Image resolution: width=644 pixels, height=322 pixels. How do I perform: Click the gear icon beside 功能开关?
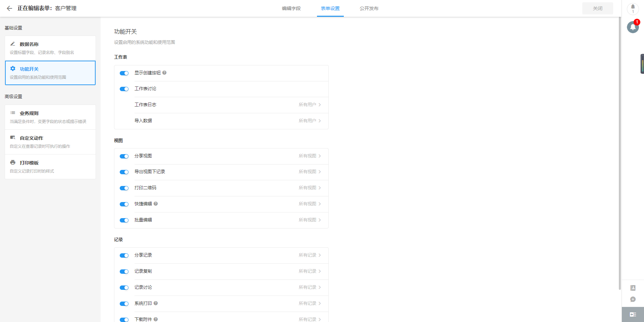pos(13,69)
